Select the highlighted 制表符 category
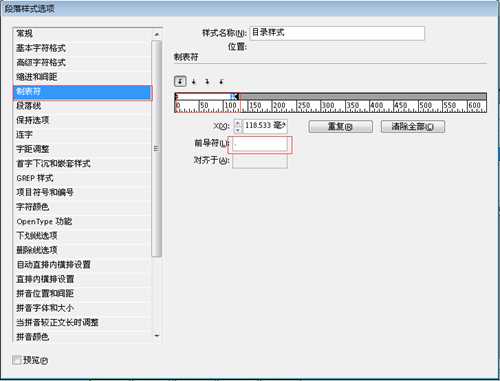Image resolution: width=500 pixels, height=381 pixels. click(x=82, y=92)
